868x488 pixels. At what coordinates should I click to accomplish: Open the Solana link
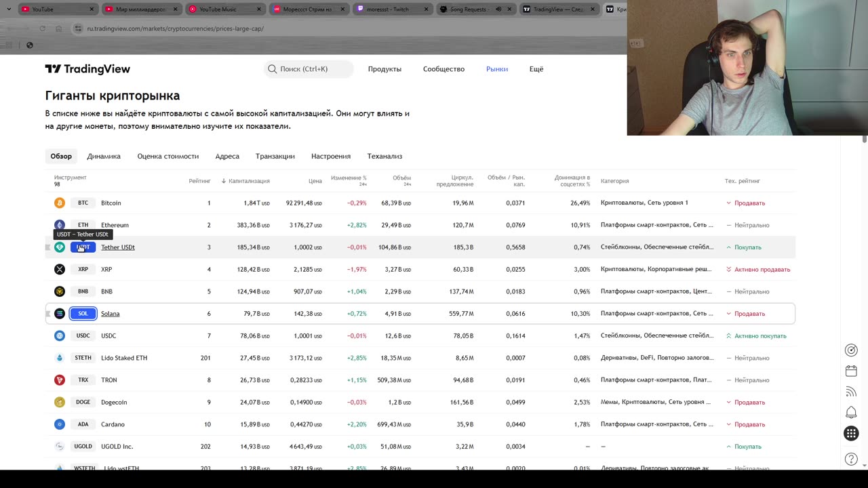[x=110, y=314]
